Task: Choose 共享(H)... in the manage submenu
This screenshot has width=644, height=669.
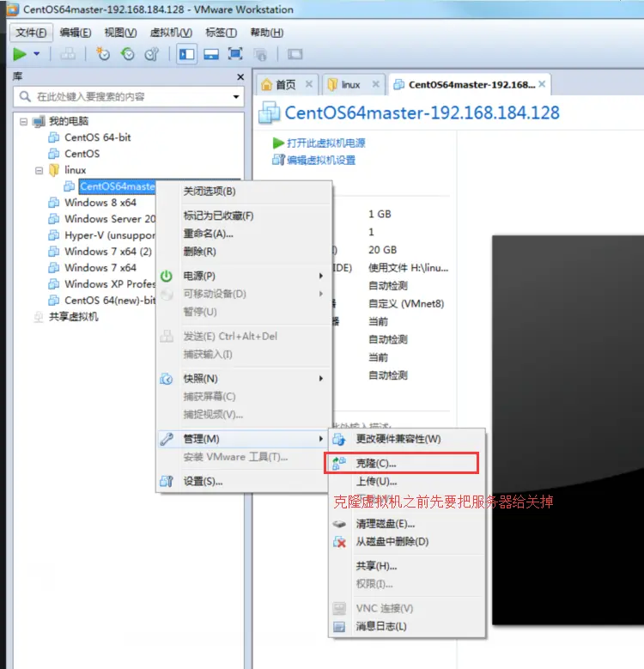Action: tap(407, 566)
